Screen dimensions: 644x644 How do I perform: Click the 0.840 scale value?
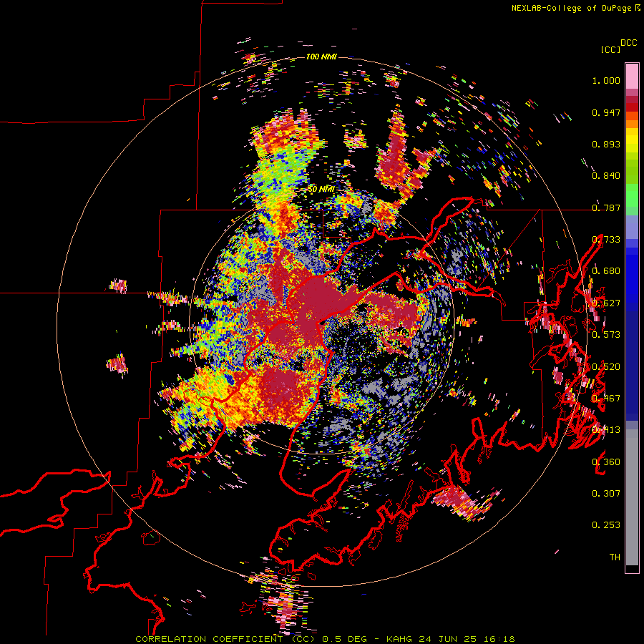(x=606, y=176)
